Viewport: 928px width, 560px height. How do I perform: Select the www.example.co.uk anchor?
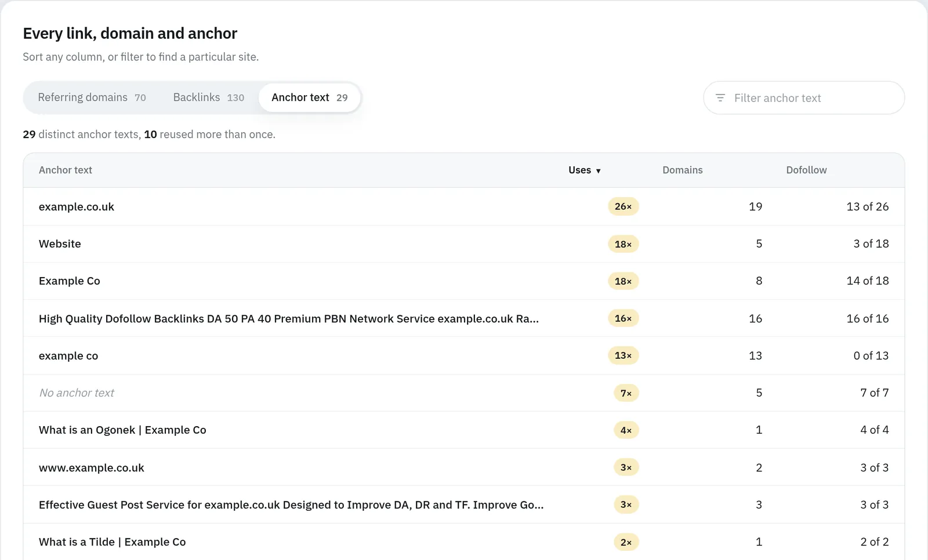click(x=92, y=468)
